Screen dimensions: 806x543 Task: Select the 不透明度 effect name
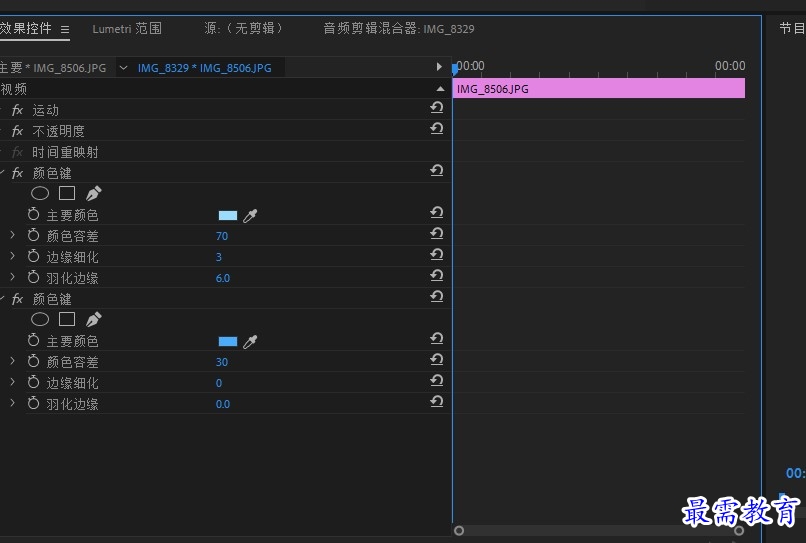click(x=58, y=131)
